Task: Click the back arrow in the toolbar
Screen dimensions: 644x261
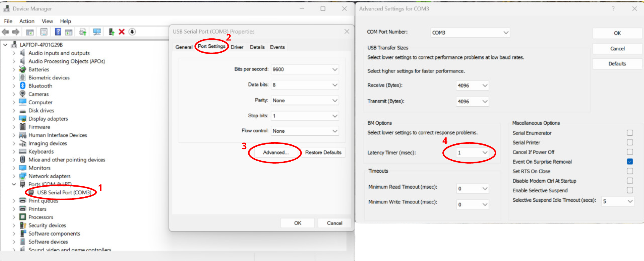Action: click(5, 32)
